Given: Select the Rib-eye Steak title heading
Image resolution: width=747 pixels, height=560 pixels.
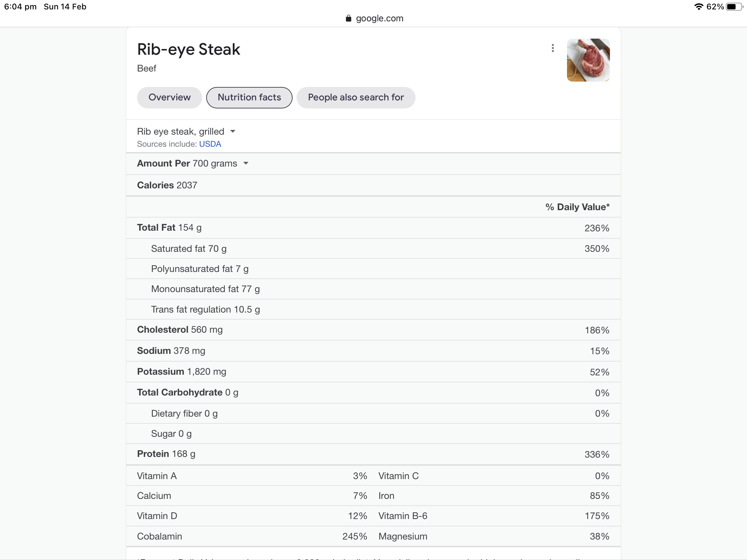Looking at the screenshot, I should (188, 50).
